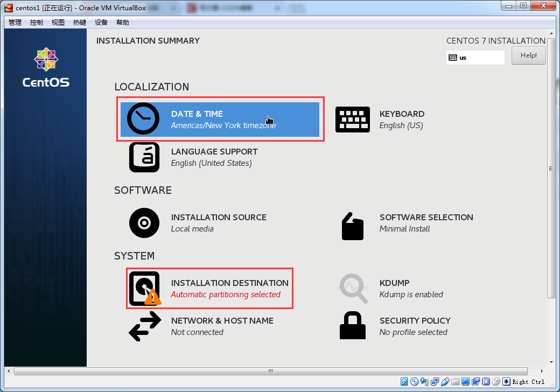The width and height of the screenshot is (560, 392).
Task: Click the Installation Source disc icon
Action: click(144, 223)
